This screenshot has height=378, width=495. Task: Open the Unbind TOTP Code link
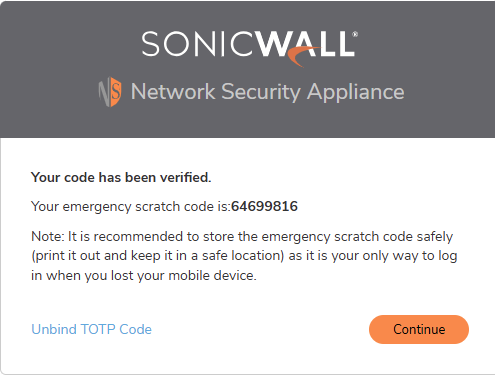91,329
